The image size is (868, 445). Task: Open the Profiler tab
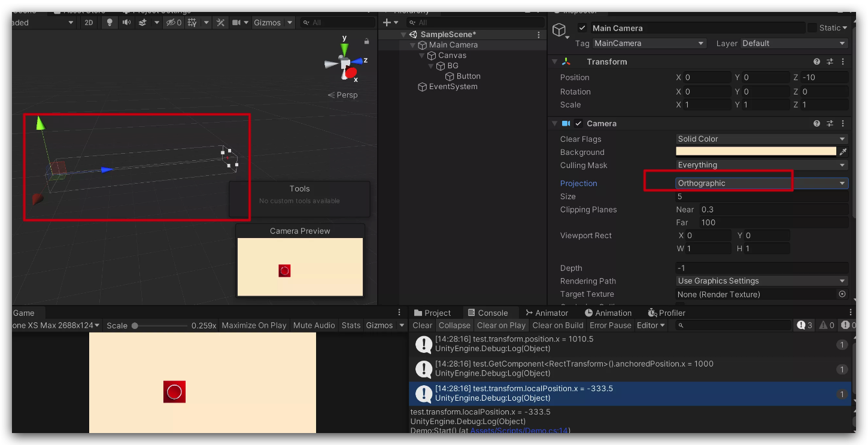[x=666, y=313]
